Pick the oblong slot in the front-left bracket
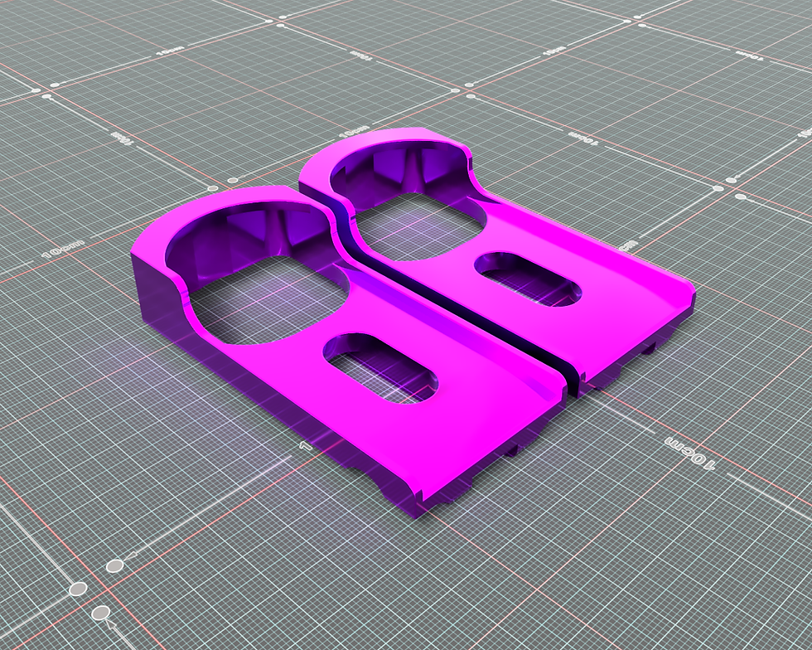Screen dimensions: 812x650 point(380,369)
